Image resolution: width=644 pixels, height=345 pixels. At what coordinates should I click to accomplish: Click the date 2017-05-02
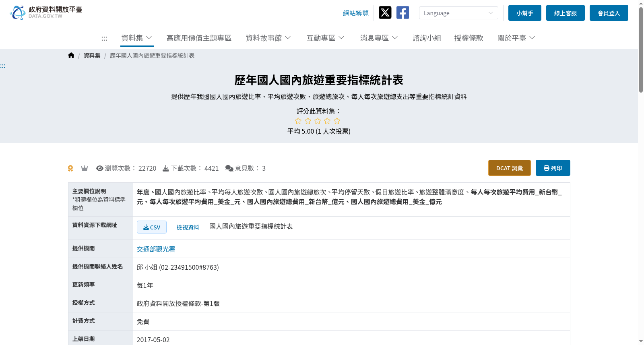[153, 340]
